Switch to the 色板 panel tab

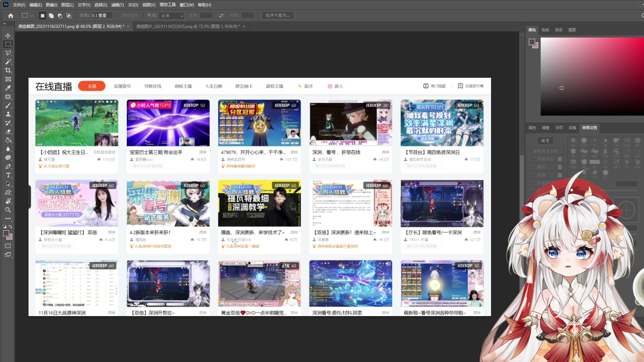pyautogui.click(x=545, y=30)
